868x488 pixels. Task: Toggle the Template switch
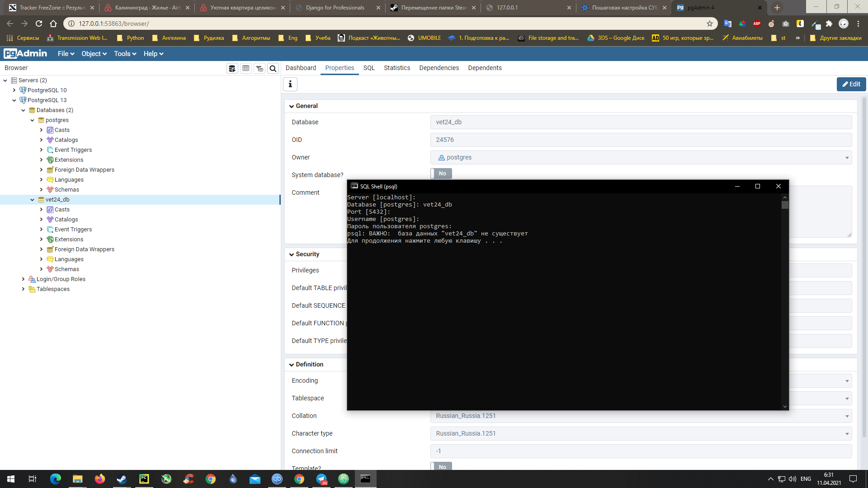coord(441,466)
